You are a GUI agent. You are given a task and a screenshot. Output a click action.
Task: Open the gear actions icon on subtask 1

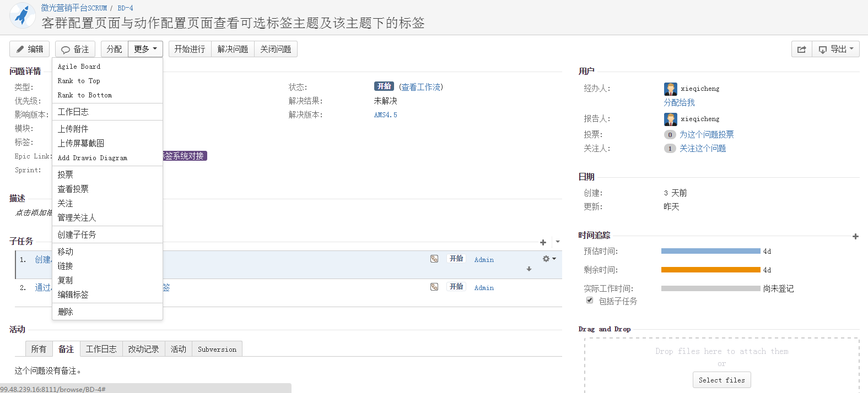tap(549, 259)
